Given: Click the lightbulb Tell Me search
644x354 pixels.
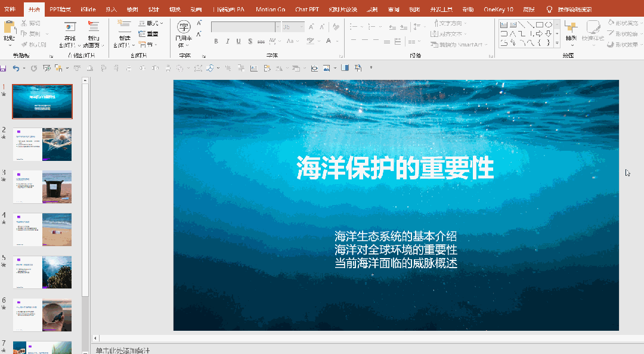Looking at the screenshot, I should (549, 9).
